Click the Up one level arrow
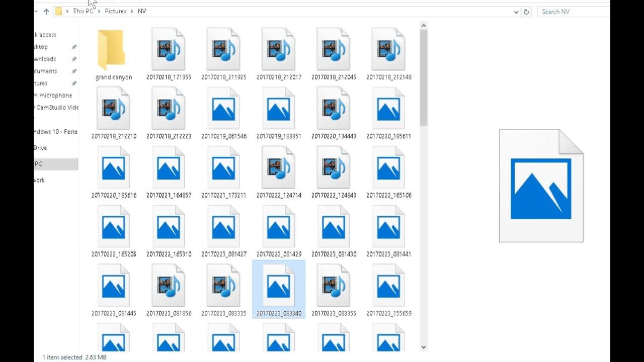The image size is (644, 362). (x=46, y=11)
